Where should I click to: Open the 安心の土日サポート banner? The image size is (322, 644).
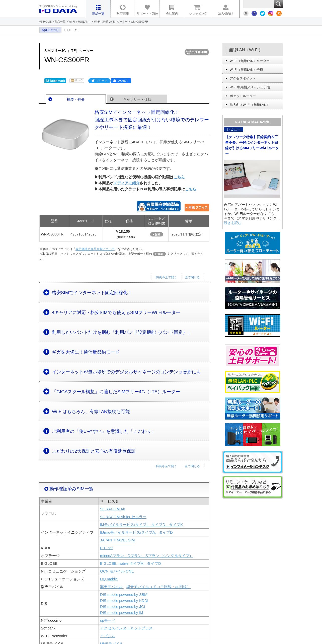(x=253, y=356)
